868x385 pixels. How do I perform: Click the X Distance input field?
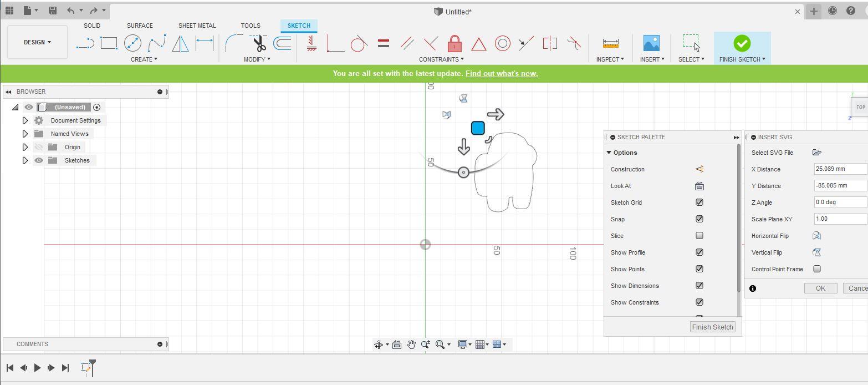(x=840, y=169)
